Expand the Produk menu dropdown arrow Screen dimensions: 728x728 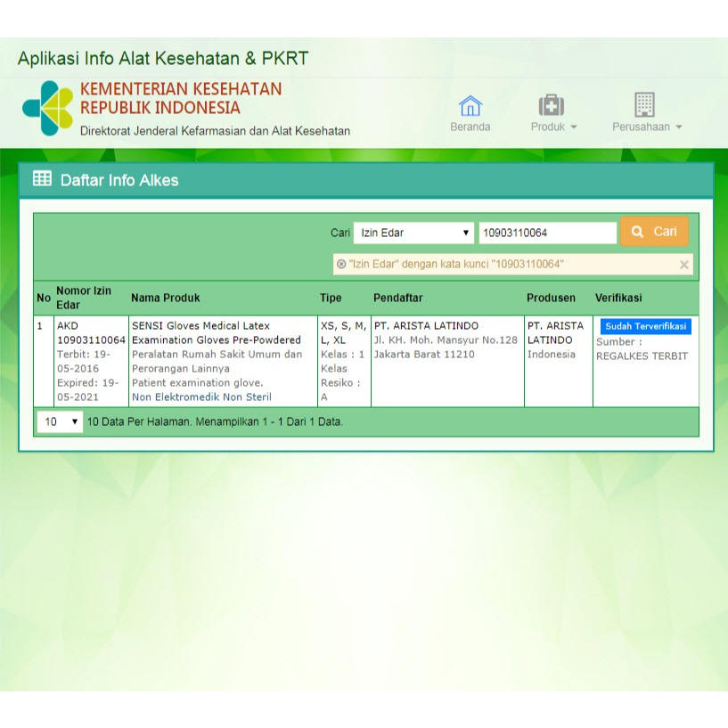coord(574,127)
